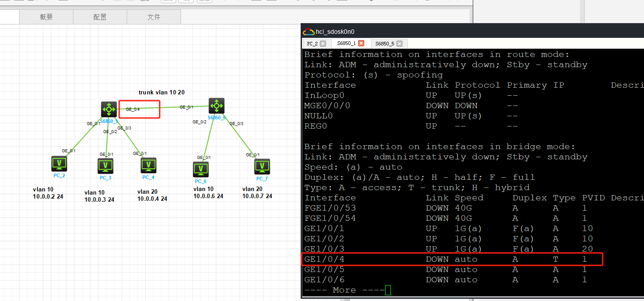Viewport: 644px width, 301px height.
Task: Close the S6850_5 terminal tab
Action: (399, 44)
